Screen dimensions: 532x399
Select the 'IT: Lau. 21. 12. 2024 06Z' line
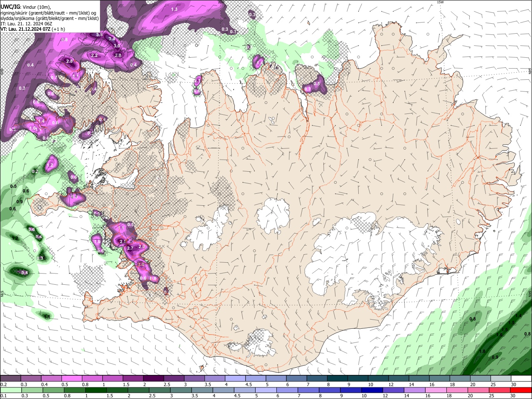(x=26, y=24)
